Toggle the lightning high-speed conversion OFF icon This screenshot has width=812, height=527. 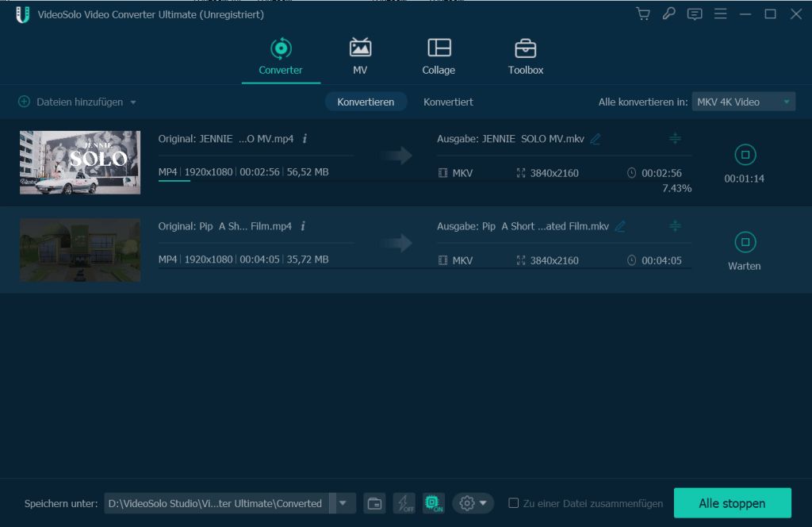404,503
